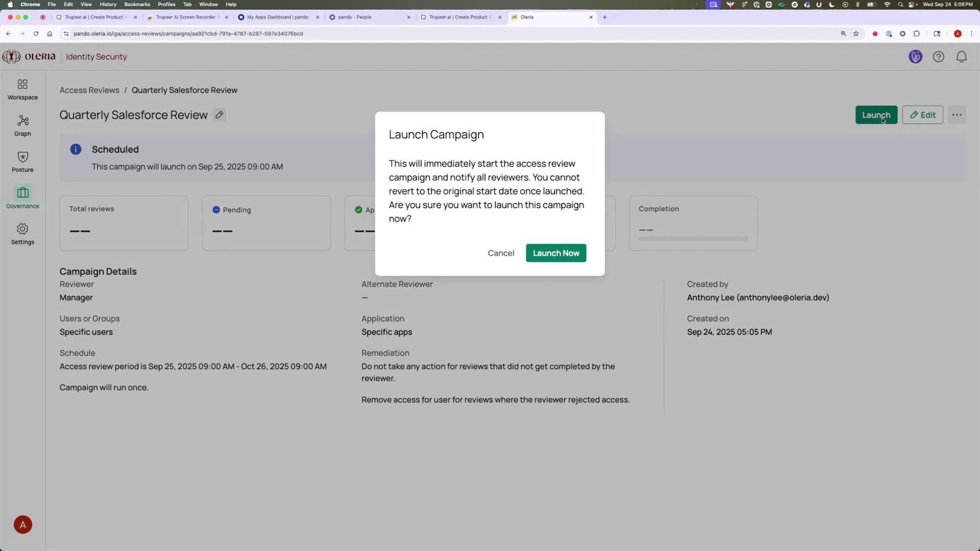Open Settings from the sidebar
This screenshot has height=551, width=980.
[x=22, y=234]
